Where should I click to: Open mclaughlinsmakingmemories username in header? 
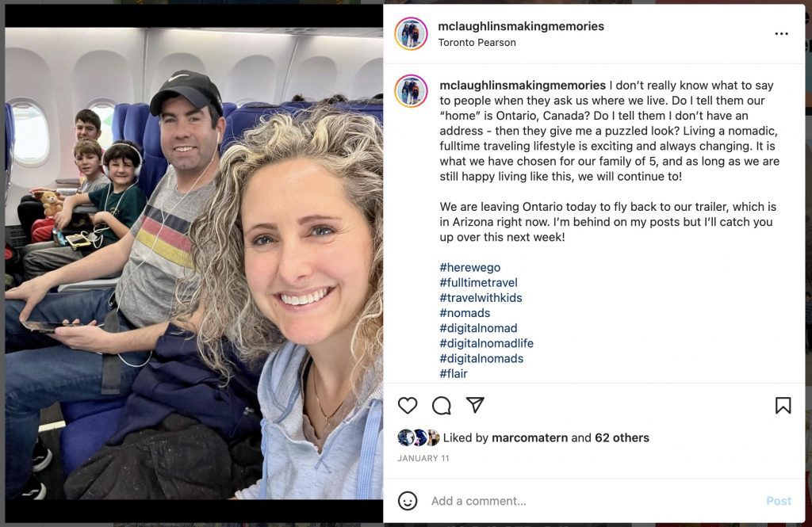pyautogui.click(x=521, y=26)
